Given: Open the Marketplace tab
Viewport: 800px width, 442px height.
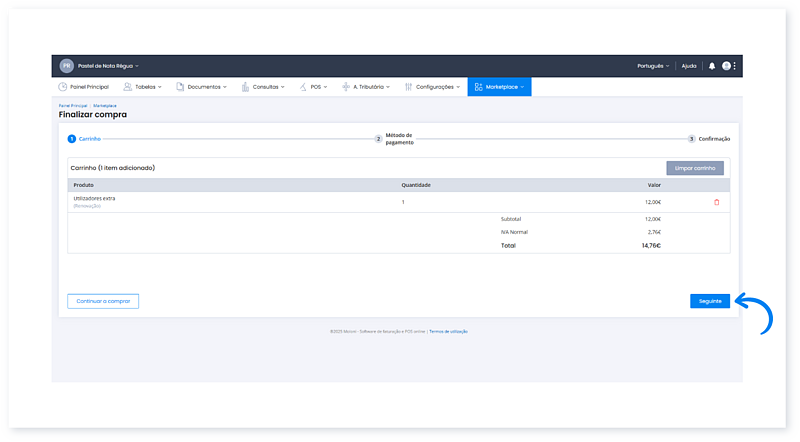Looking at the screenshot, I should (499, 87).
